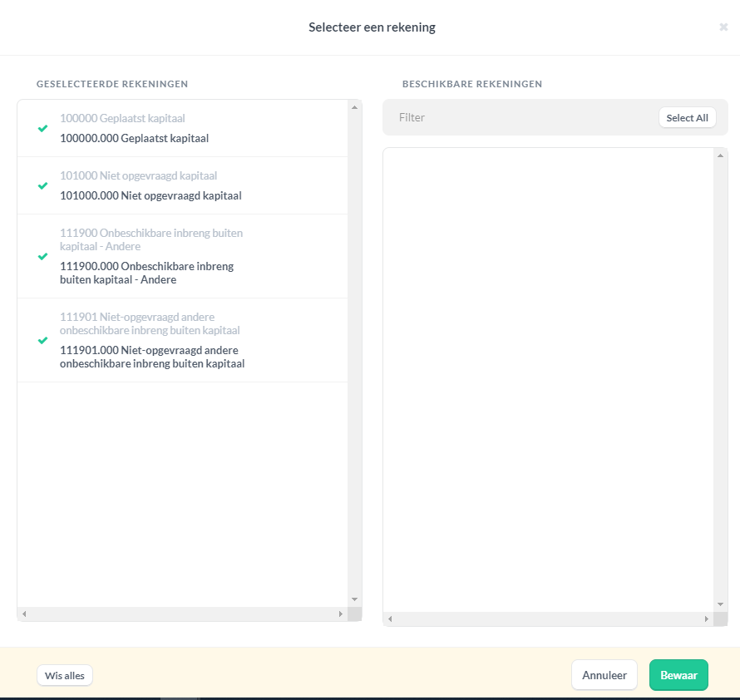Select the 100000.000 Geplaatst kapitaal row

click(x=183, y=128)
